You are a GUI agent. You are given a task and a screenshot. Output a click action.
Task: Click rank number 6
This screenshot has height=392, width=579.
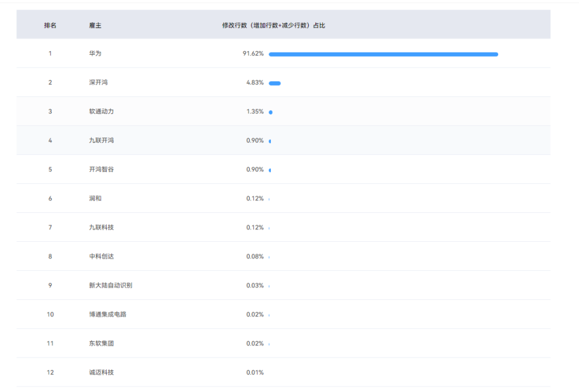click(x=50, y=198)
